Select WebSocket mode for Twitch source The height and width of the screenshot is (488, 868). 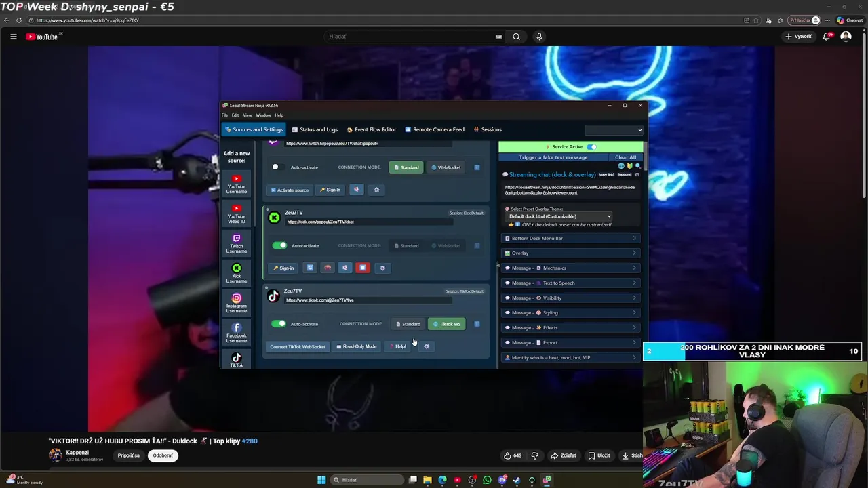446,167
